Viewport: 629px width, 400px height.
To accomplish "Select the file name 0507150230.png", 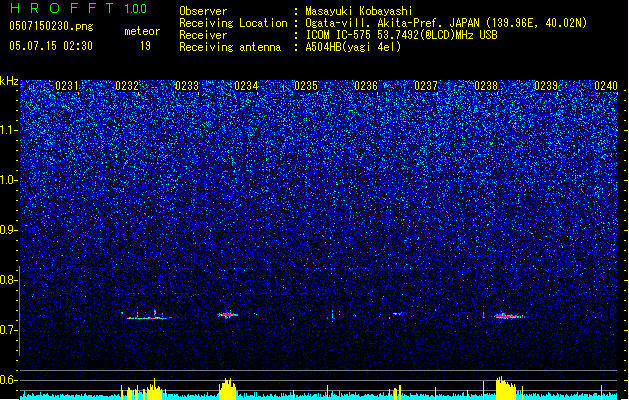I will (51, 26).
